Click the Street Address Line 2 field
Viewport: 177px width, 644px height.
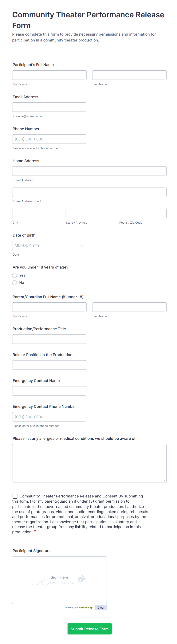pyautogui.click(x=89, y=192)
